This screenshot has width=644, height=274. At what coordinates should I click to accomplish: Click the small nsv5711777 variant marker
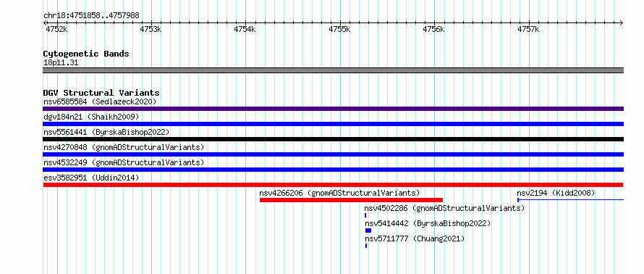[x=366, y=246]
